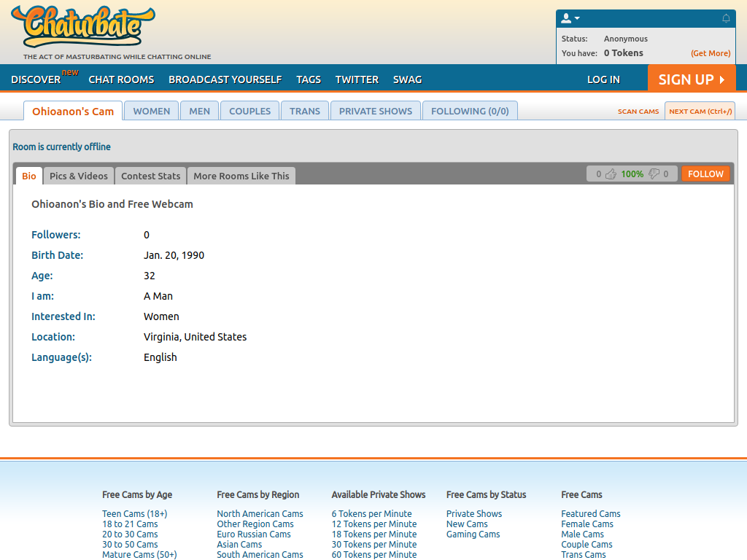This screenshot has height=560, width=747.
Task: Click the notification bell icon
Action: 726,18
